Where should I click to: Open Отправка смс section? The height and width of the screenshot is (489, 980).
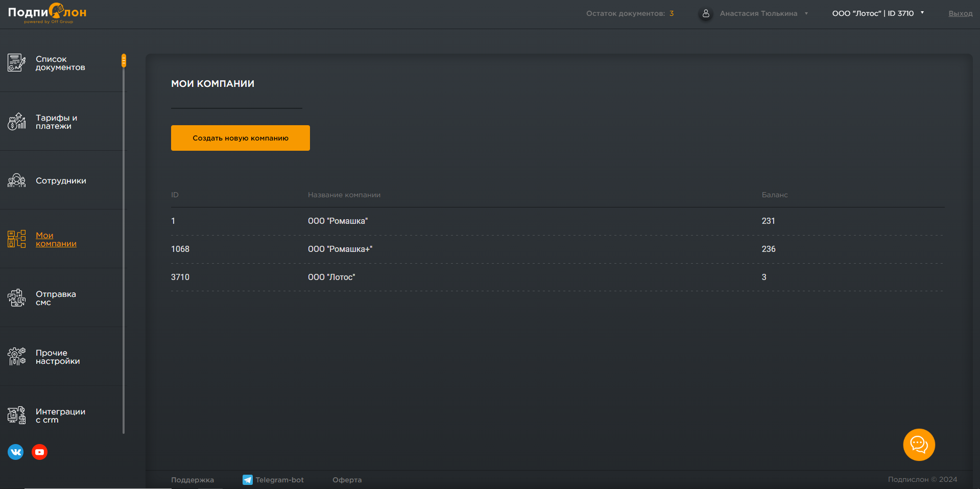[x=56, y=298]
